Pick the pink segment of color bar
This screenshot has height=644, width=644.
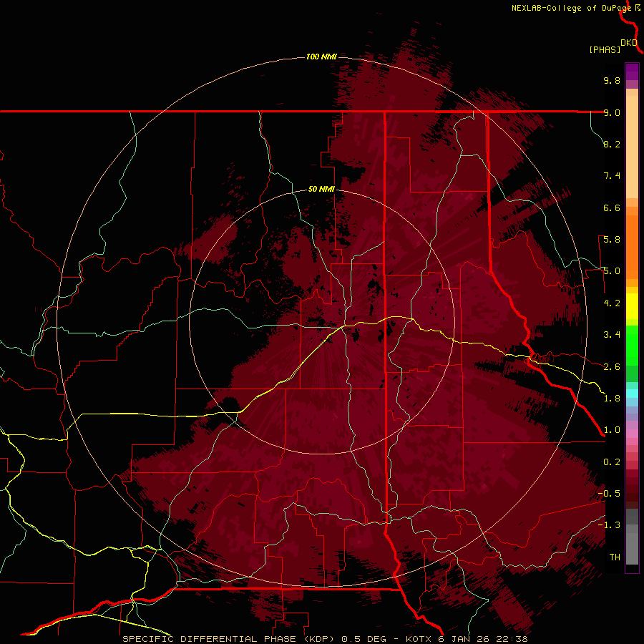coord(632,434)
